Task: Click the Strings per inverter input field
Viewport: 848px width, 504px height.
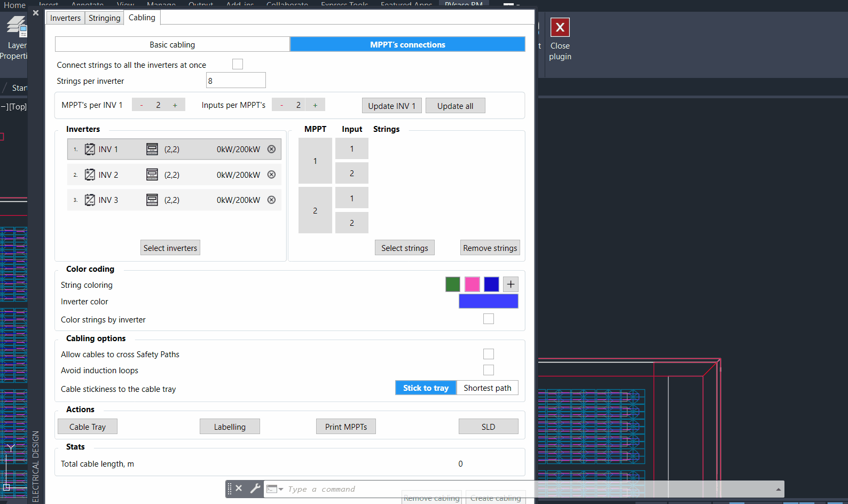Action: (235, 81)
